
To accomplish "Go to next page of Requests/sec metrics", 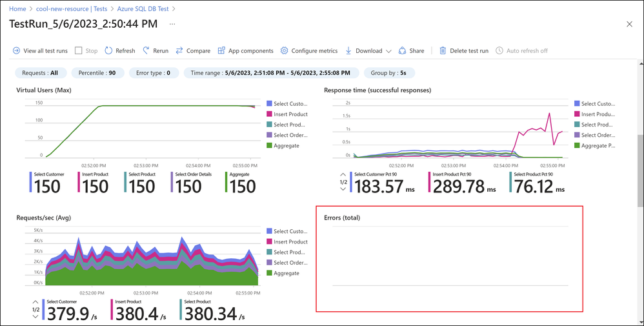I will (35, 316).
